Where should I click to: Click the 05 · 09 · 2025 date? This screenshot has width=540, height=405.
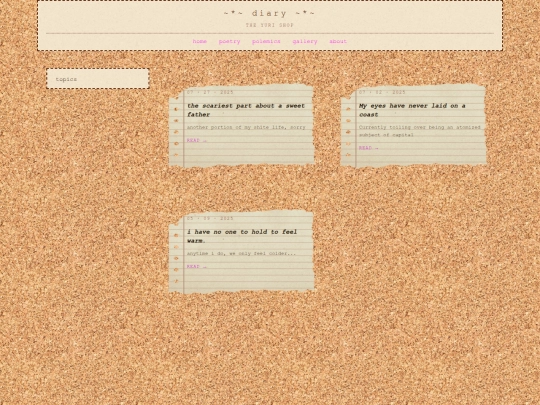click(210, 218)
